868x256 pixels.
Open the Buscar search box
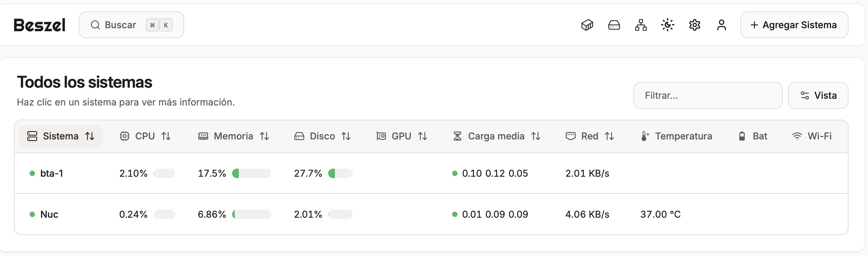(x=131, y=25)
